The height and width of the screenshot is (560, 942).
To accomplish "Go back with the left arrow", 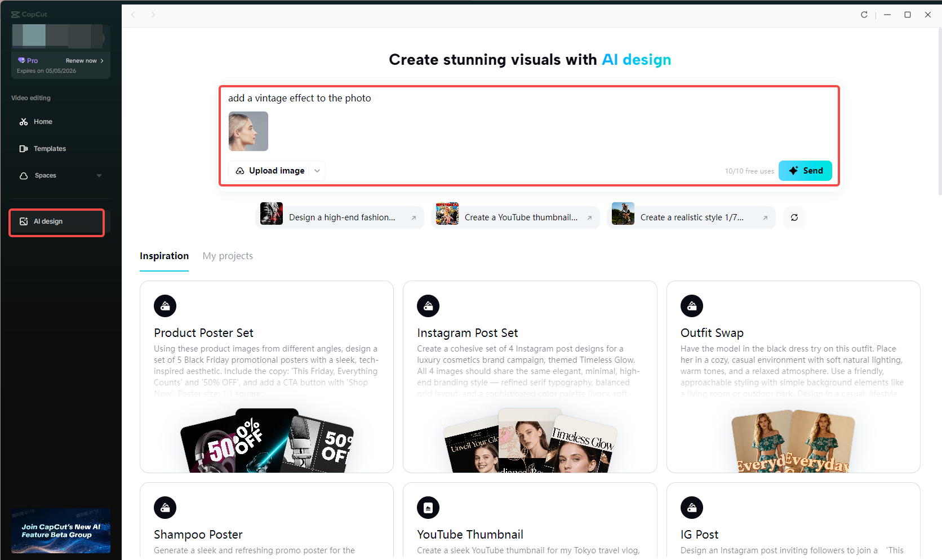I will [134, 15].
